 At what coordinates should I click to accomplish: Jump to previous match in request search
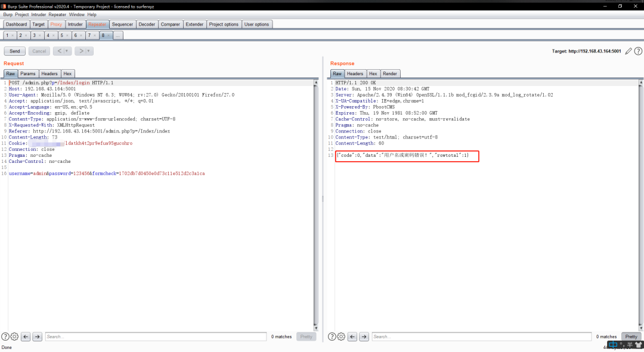point(26,336)
